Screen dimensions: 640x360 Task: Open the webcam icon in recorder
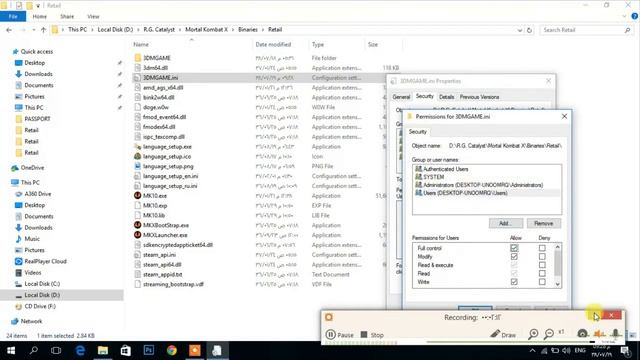click(x=582, y=334)
